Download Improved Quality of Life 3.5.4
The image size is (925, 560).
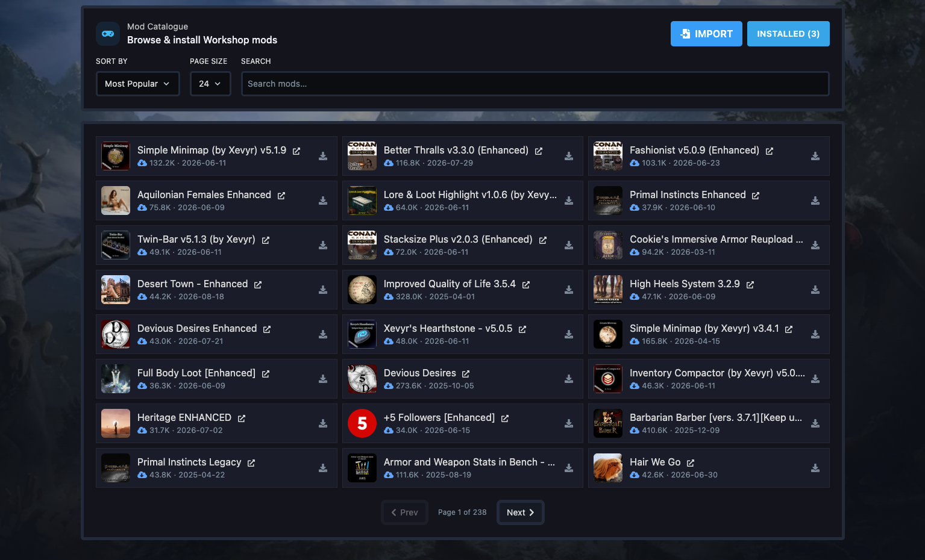coord(569,290)
